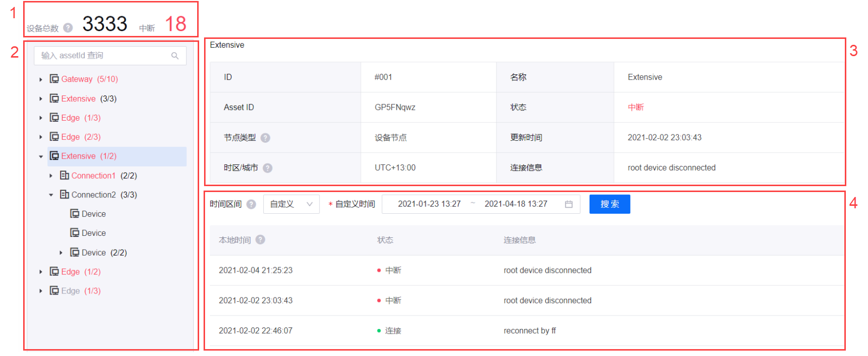This screenshot has height=356, width=868.
Task: Select the Connection1 (2/2) tree item
Action: point(104,176)
